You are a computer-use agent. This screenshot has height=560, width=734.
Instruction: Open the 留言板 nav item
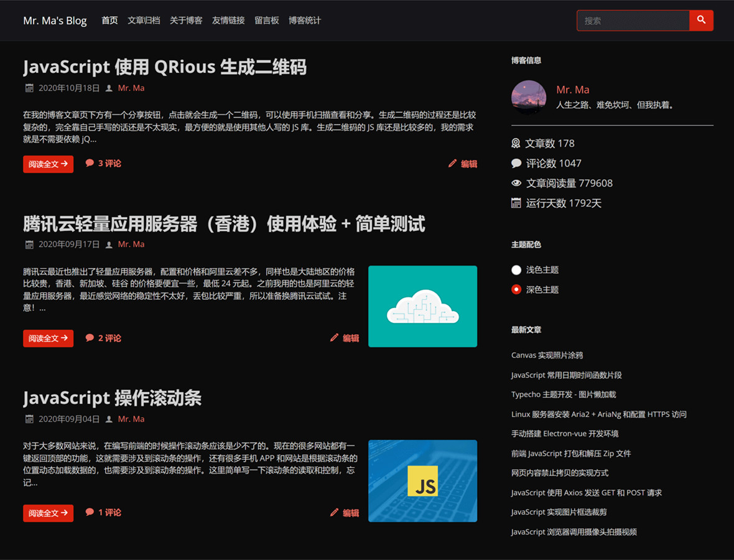coord(267,20)
